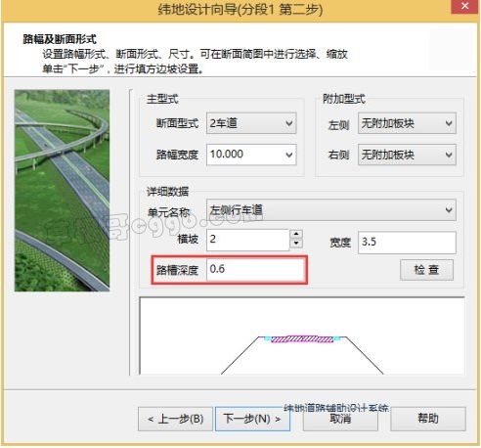Click the hatched lane in cross-section preview
The image size is (481, 448).
click(x=302, y=339)
